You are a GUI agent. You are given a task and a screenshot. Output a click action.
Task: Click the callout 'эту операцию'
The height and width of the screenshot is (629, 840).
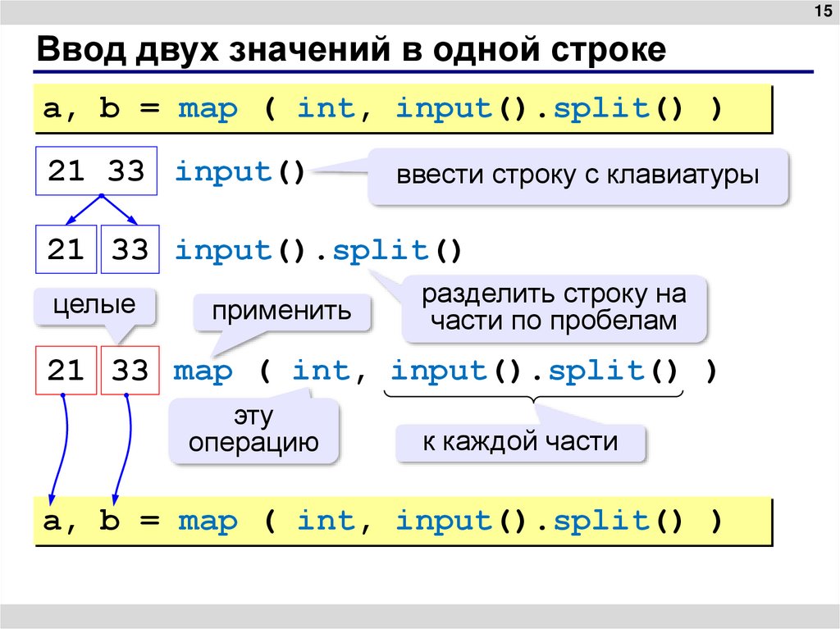(254, 429)
